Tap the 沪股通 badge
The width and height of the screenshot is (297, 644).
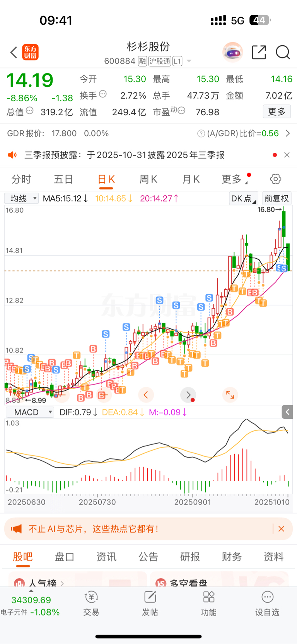[x=160, y=61]
